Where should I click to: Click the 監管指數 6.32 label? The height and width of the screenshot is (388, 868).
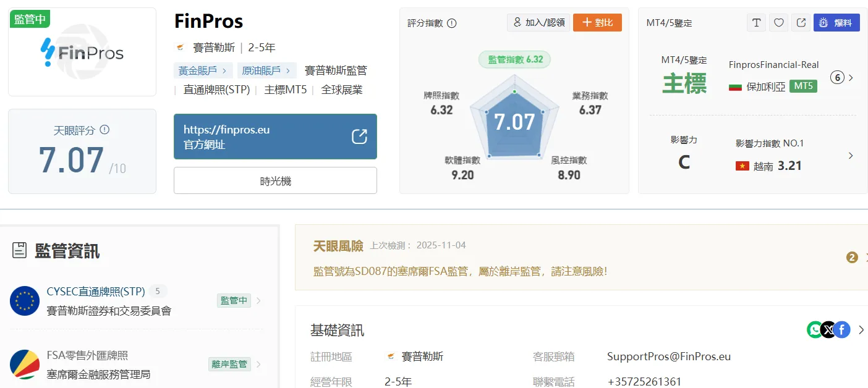click(515, 59)
